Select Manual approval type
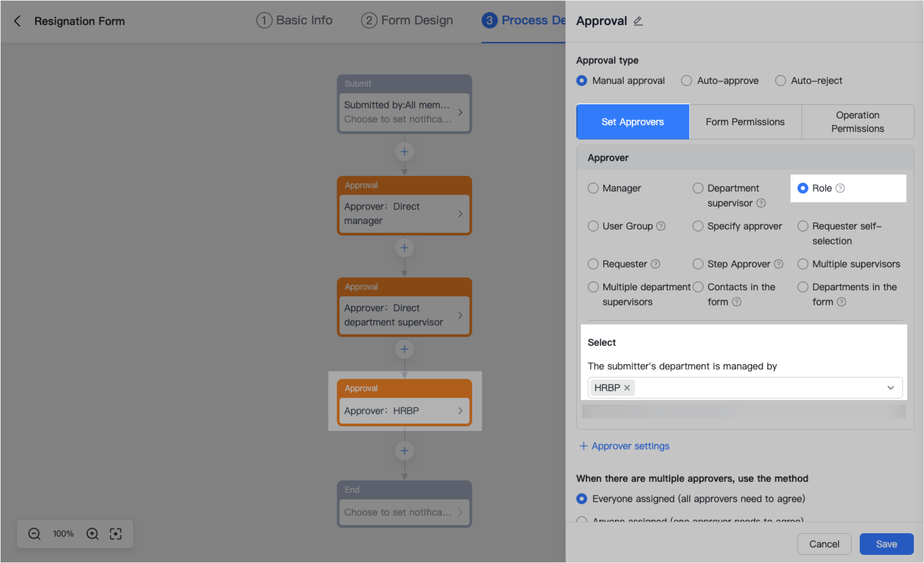The width and height of the screenshot is (924, 563). coord(582,81)
